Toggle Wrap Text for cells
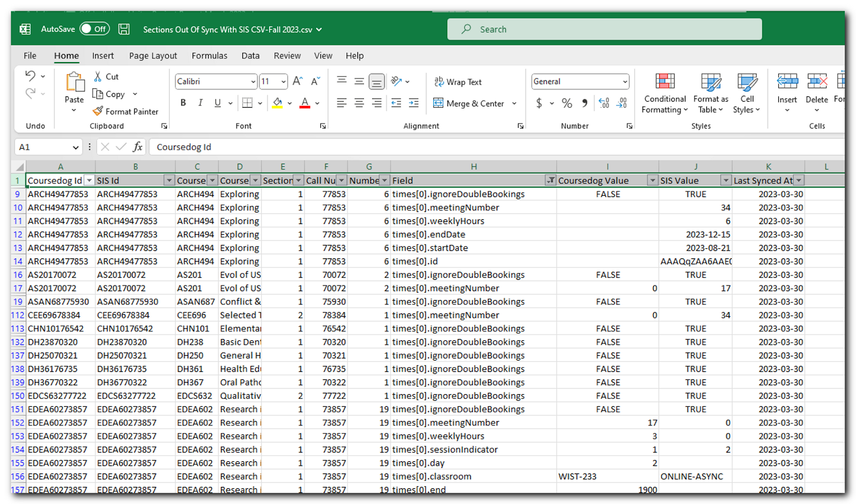 tap(458, 82)
